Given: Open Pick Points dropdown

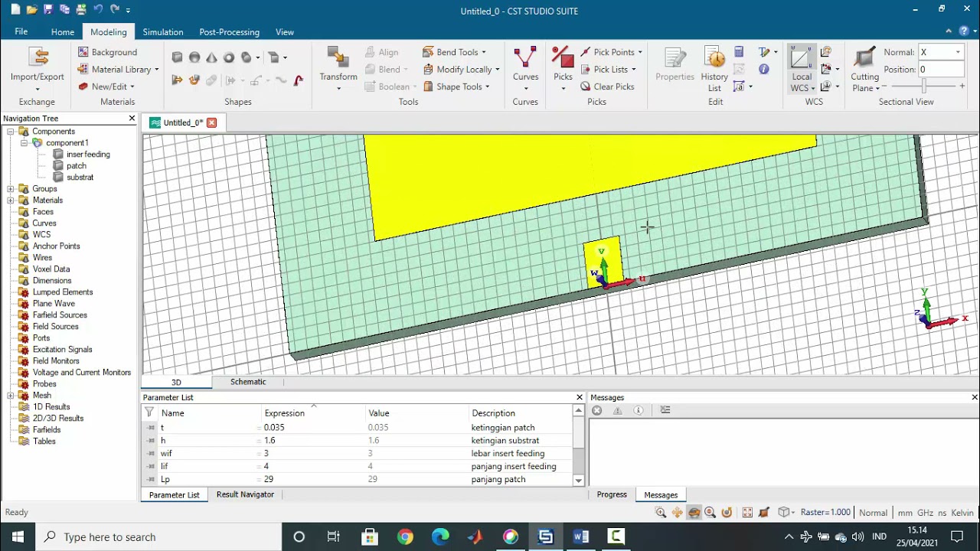Looking at the screenshot, I should pyautogui.click(x=611, y=52).
